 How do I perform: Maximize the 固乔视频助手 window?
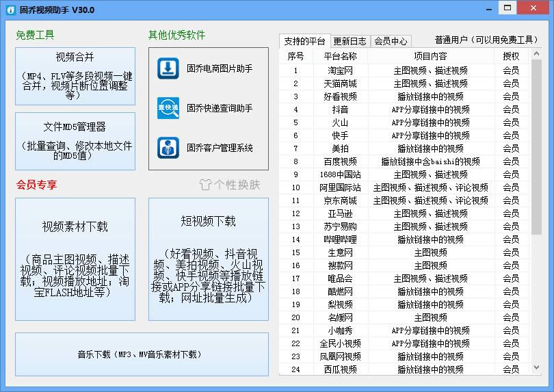(507, 8)
